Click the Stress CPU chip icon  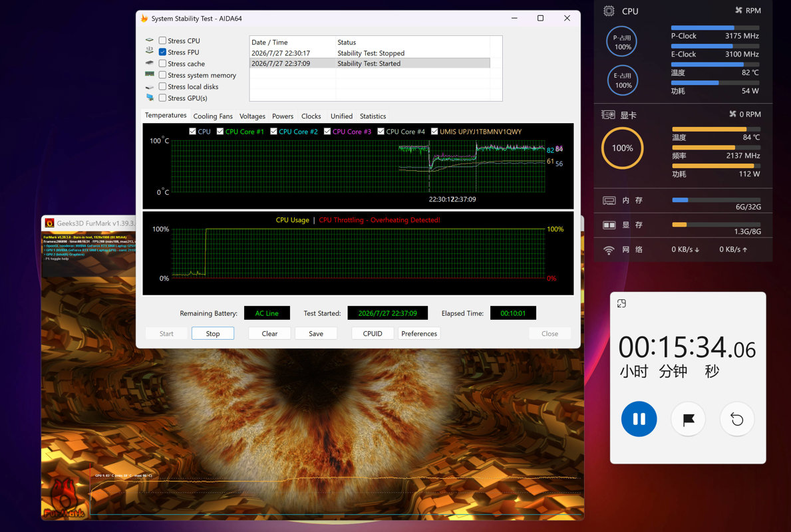[x=149, y=40]
